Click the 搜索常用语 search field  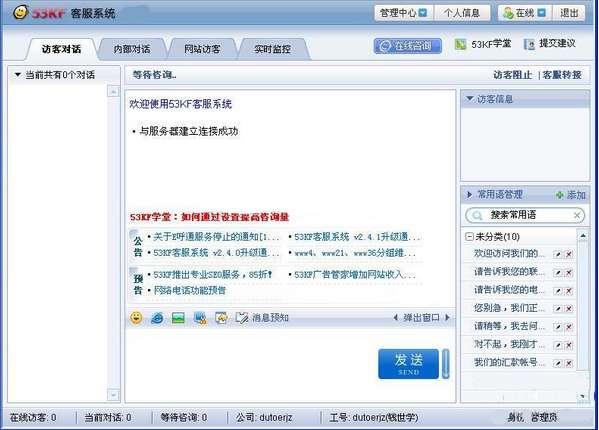point(525,215)
